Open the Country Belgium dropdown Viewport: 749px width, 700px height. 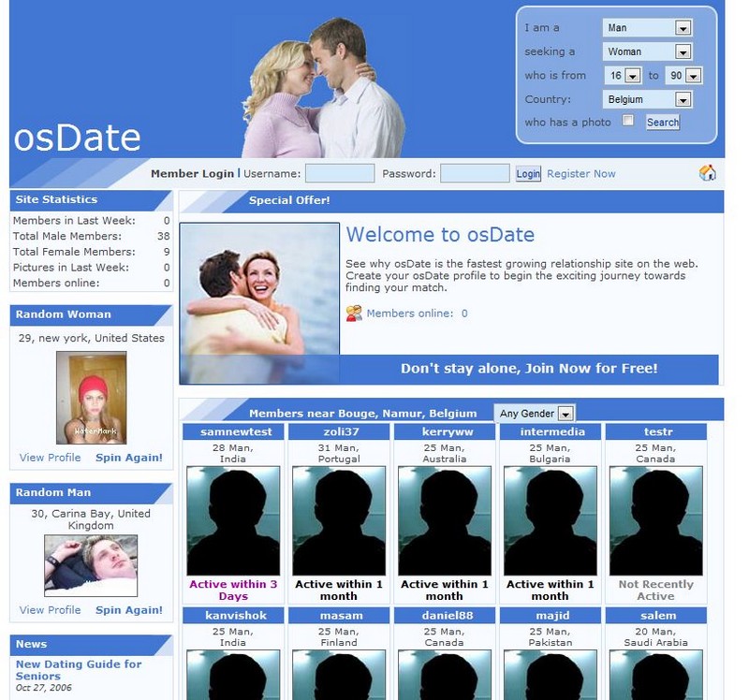click(647, 99)
